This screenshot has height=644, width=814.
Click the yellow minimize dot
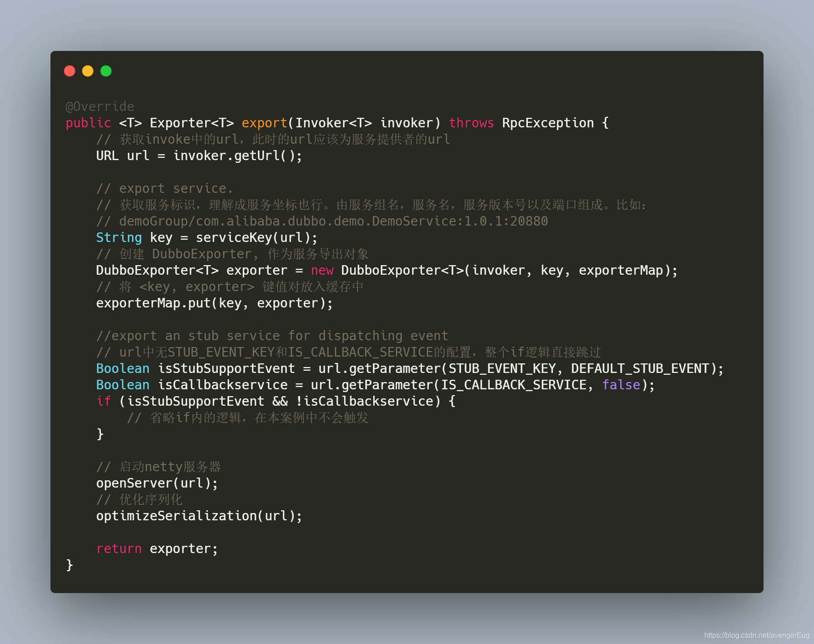pyautogui.click(x=88, y=71)
